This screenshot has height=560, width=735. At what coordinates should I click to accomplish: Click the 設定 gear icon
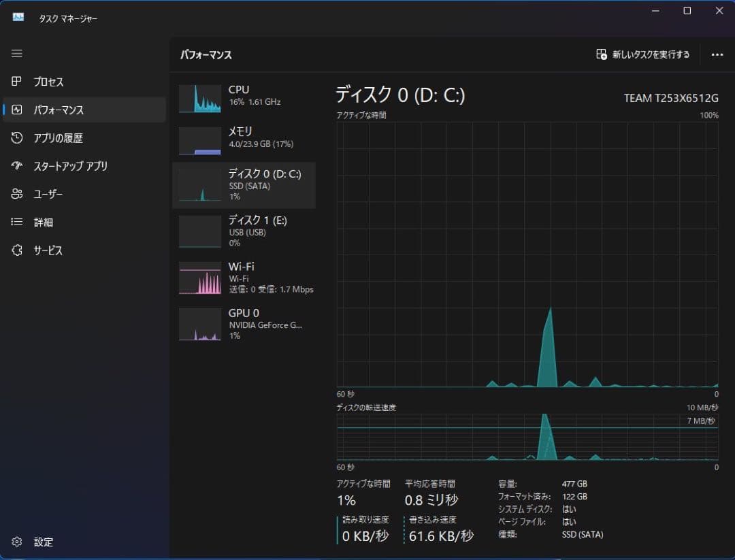pos(18,542)
